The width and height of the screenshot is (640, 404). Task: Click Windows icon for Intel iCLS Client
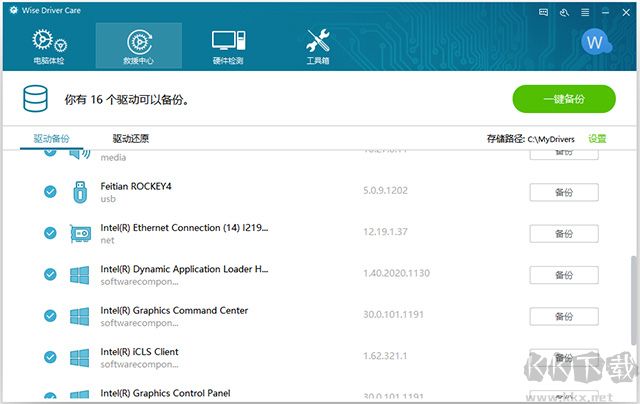pos(80,358)
